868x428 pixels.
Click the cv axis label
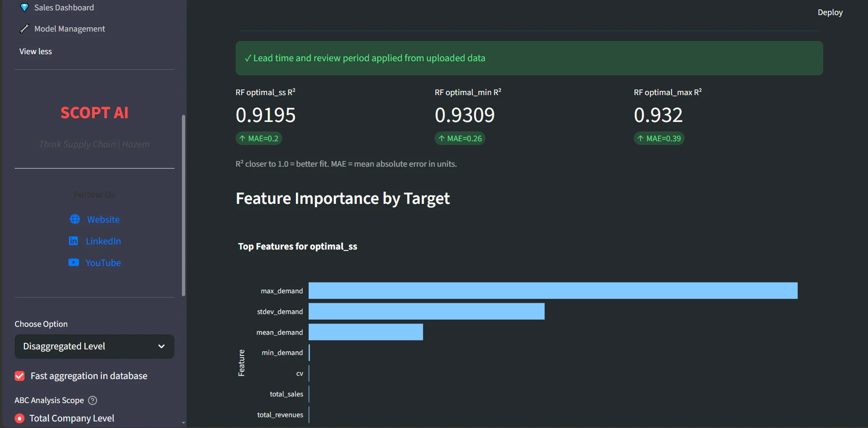300,373
